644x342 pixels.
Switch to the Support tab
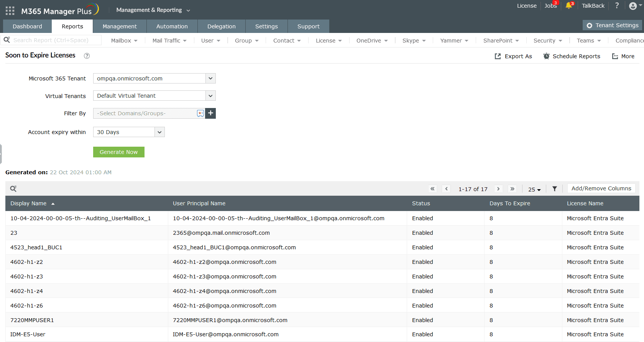(x=309, y=26)
